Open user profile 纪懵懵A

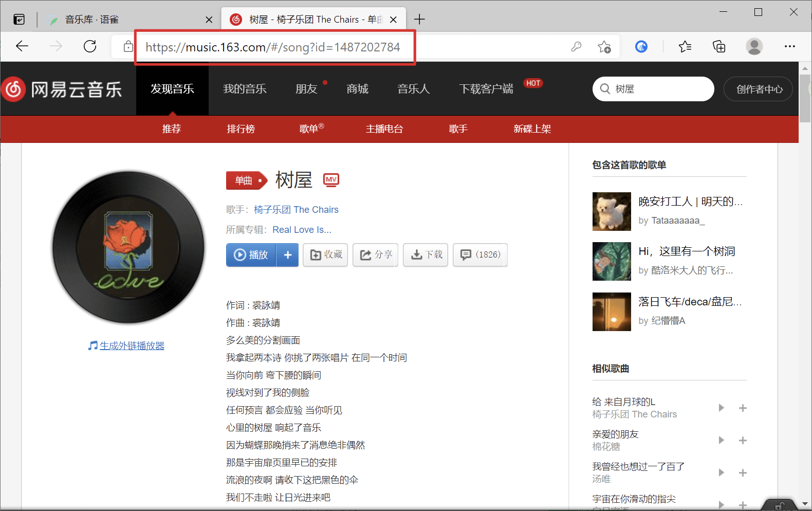tap(668, 321)
